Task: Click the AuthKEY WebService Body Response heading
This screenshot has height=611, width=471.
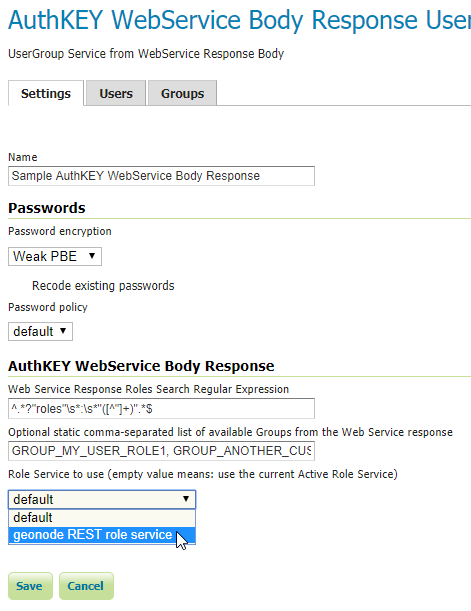Action: [x=141, y=366]
